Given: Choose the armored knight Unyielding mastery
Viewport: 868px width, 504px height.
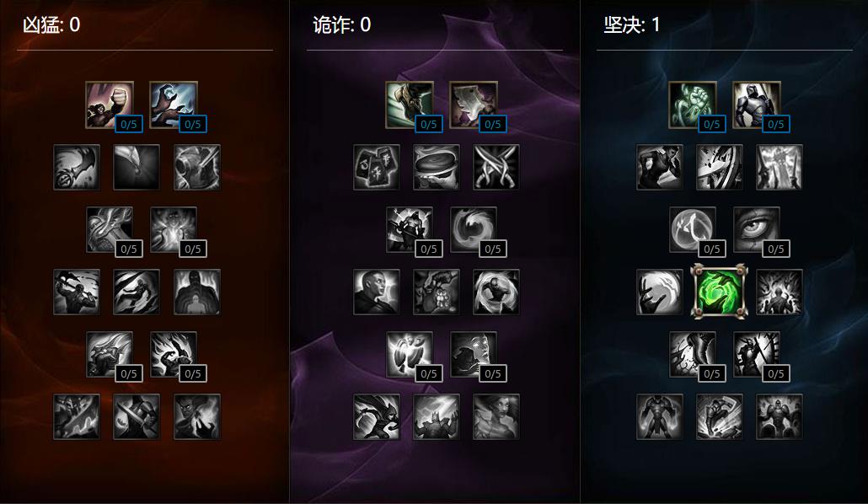Looking at the screenshot, I should pos(757,105).
